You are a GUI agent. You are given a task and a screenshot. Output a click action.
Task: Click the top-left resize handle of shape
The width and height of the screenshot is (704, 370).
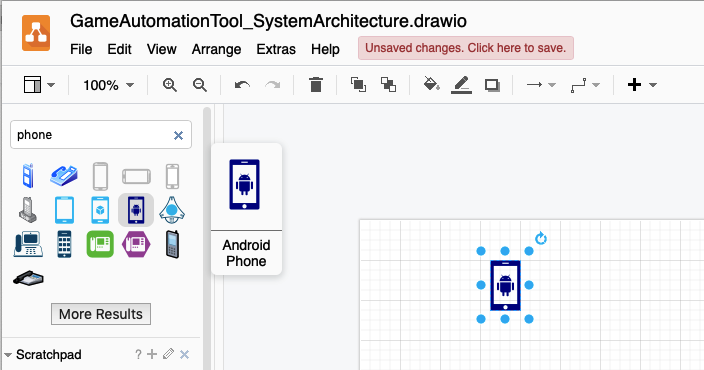(481, 251)
